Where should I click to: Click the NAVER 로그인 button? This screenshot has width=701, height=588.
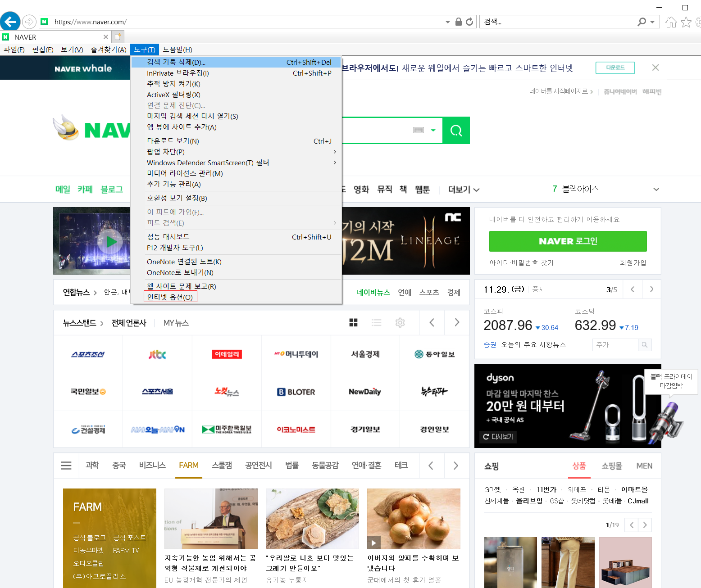(x=568, y=241)
